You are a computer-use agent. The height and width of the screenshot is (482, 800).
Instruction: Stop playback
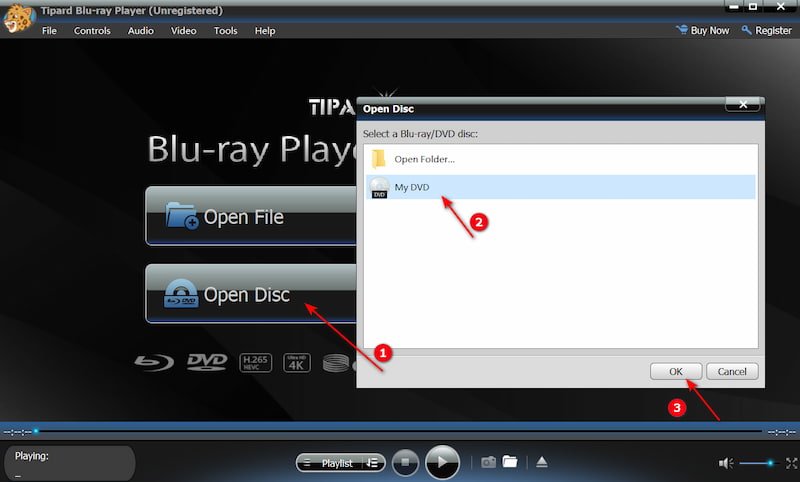click(x=405, y=462)
